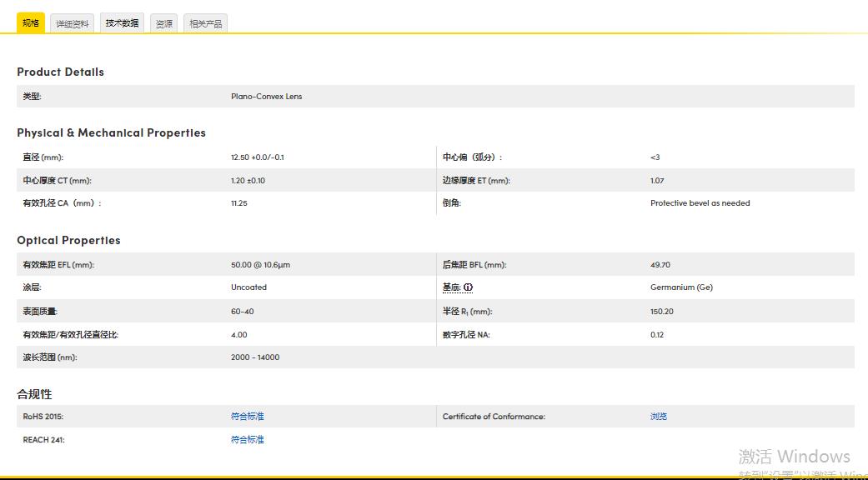Open the REACH 241 符合标准 link
Viewport: 868px width, 480px height.
(x=248, y=440)
